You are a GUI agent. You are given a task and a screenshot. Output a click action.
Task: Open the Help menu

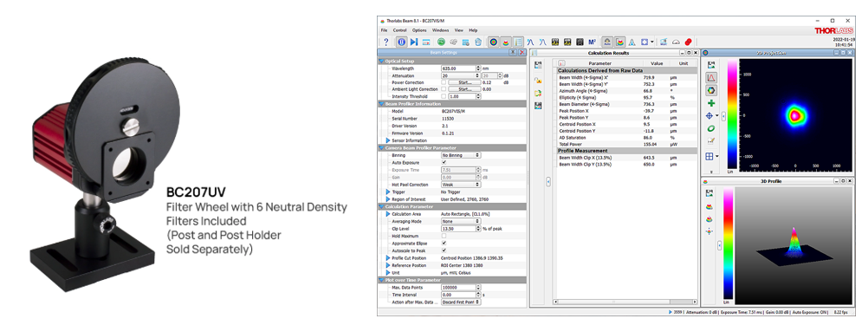(473, 29)
